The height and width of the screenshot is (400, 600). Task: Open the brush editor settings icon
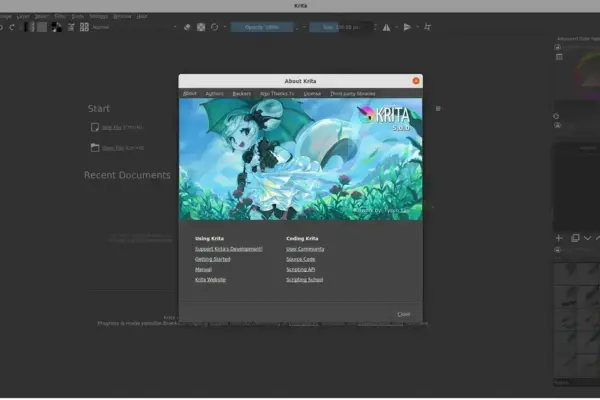pos(71,27)
